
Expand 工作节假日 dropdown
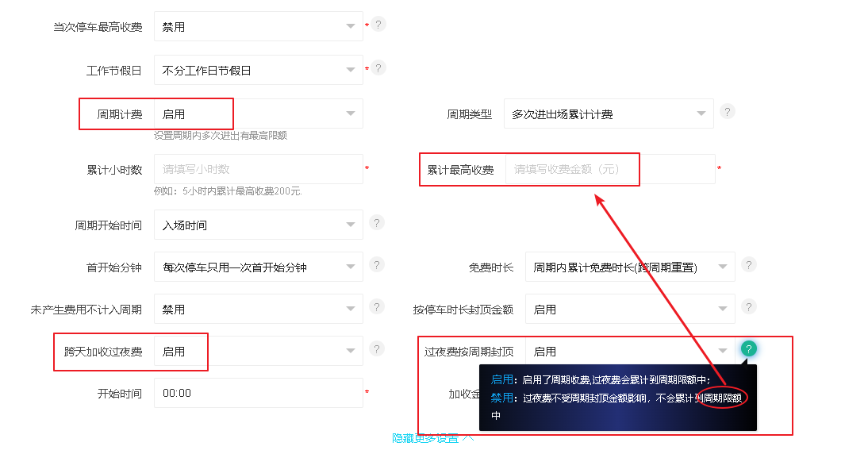point(259,71)
